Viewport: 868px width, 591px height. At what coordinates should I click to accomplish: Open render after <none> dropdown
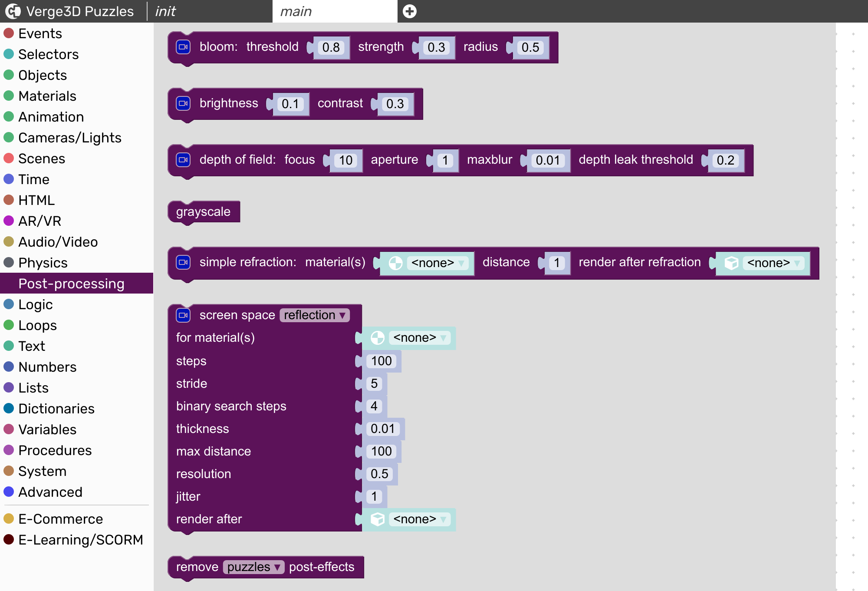pos(420,519)
